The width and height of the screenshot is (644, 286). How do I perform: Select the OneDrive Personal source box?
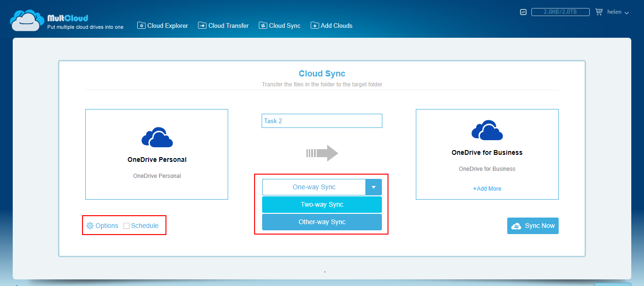tap(157, 154)
